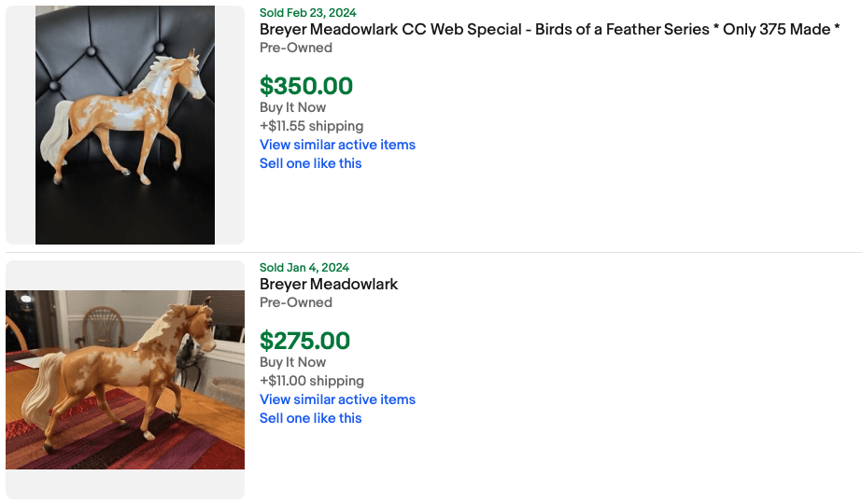
Task: Click the '+$11.00 shipping' text
Action: tap(311, 381)
